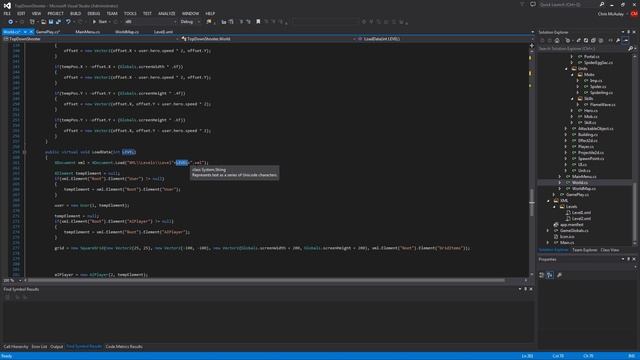Click the notifications filter icon in title bar
Screen dimensions: 640x360
tap(522, 4)
